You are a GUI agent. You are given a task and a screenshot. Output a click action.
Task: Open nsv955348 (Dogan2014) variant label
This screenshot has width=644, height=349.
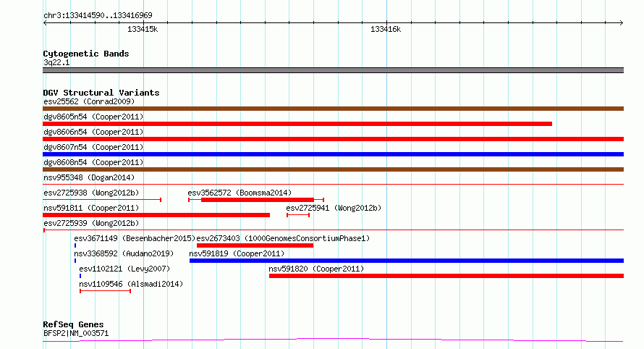(x=89, y=177)
